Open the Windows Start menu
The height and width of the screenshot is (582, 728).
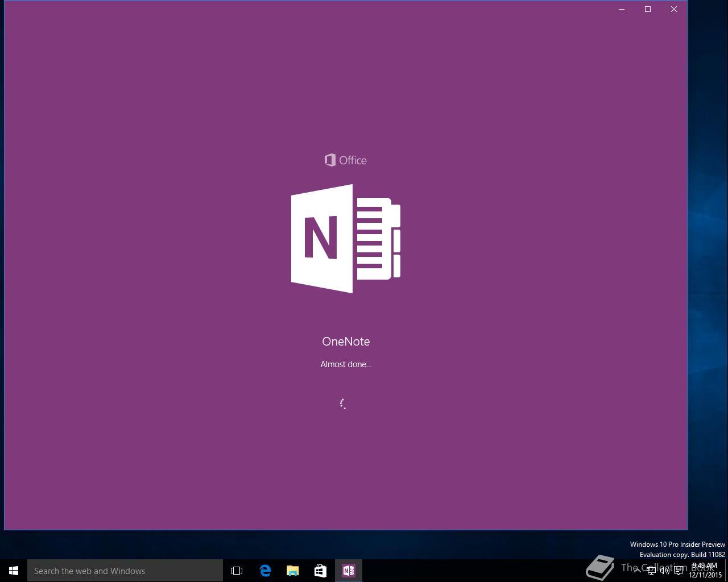point(14,571)
